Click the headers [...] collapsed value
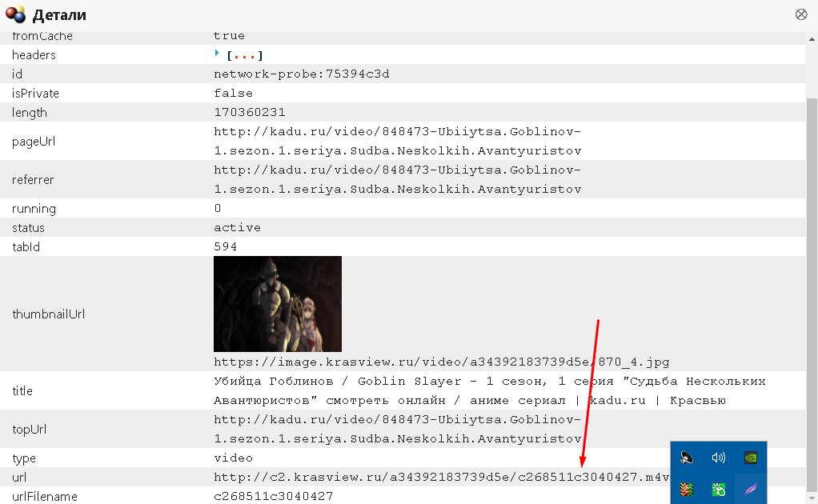 [x=245, y=55]
